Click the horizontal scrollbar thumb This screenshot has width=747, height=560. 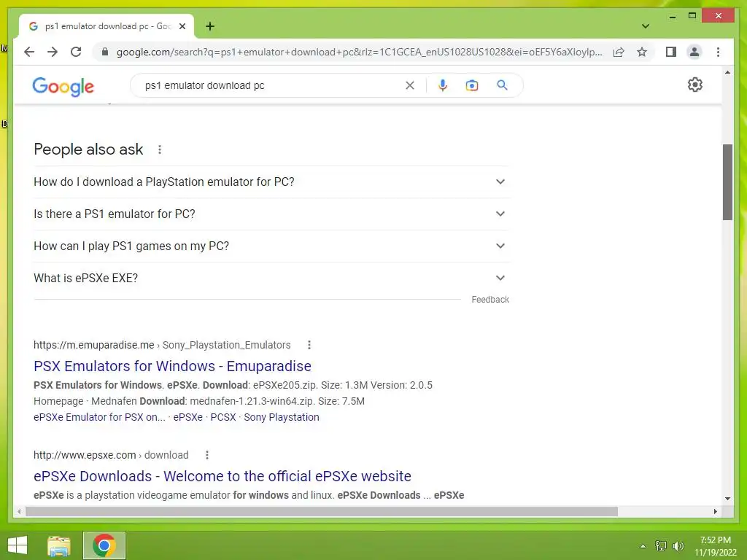click(x=322, y=511)
